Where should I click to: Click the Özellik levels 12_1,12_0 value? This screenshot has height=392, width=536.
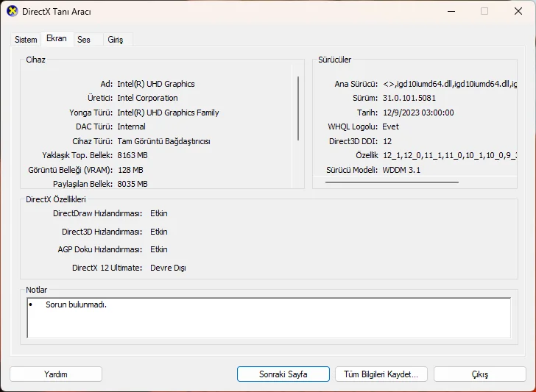(x=450, y=155)
